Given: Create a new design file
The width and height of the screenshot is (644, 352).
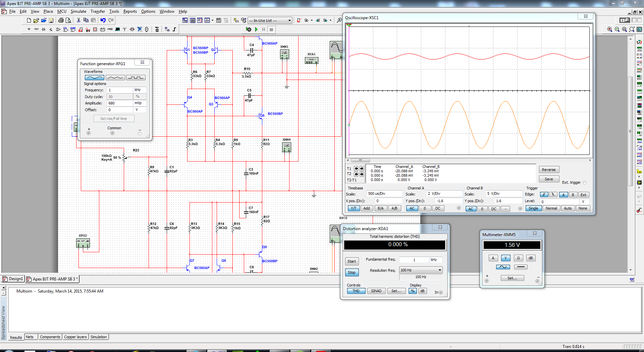Looking at the screenshot, I should pos(29,20).
